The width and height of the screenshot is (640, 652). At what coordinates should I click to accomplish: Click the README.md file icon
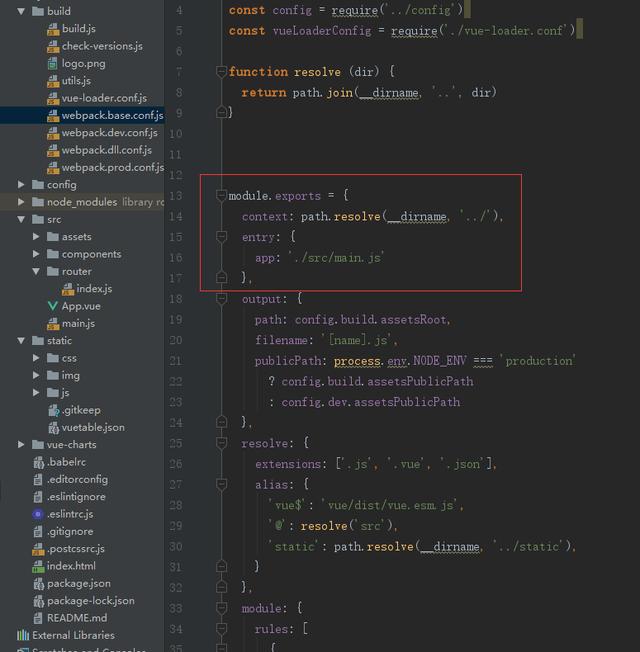click(38, 618)
